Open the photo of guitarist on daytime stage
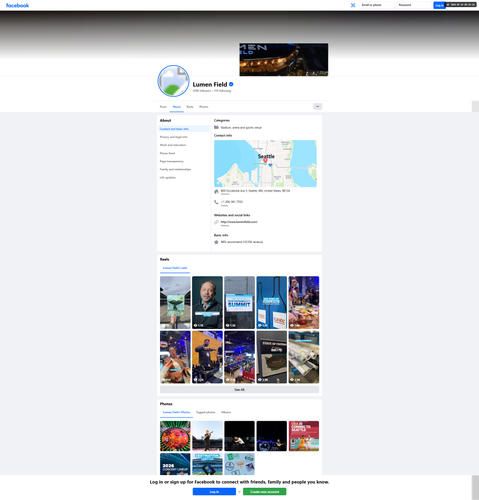The image size is (479, 500). click(x=207, y=436)
